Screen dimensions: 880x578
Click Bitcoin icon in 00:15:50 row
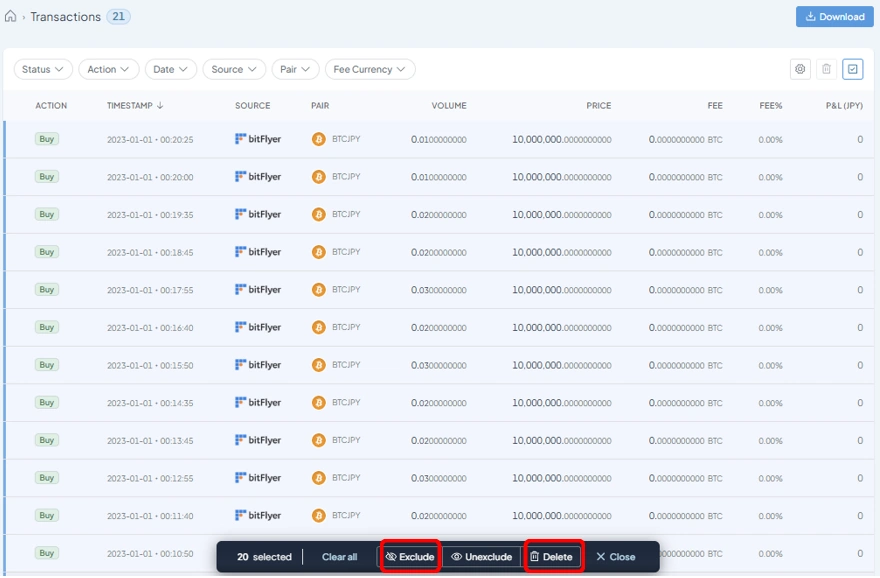319,365
